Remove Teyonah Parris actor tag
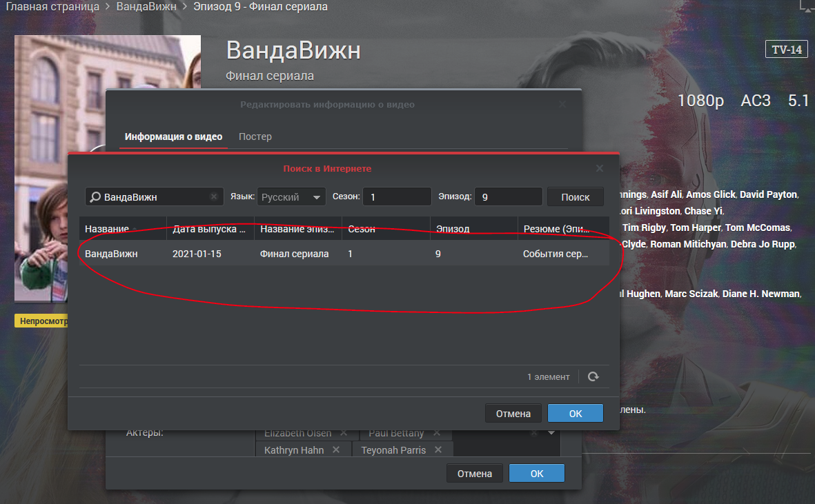 (438, 450)
